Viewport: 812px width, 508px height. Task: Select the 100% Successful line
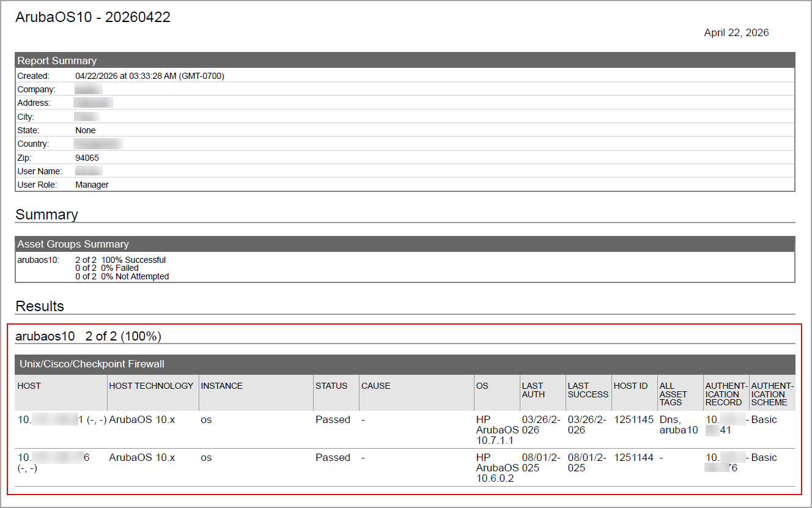pos(120,260)
